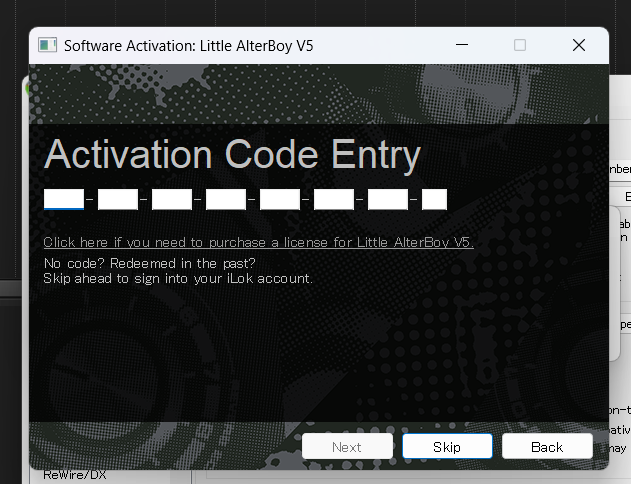
Task: Minimize the Software Activation window
Action: coord(462,45)
